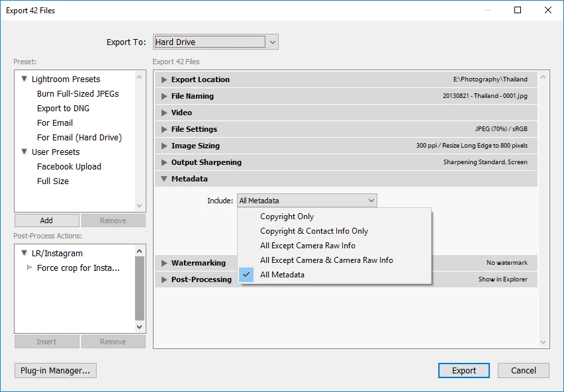Click the 20130821 - Thailand - 0001.jpg filename

coord(485,95)
